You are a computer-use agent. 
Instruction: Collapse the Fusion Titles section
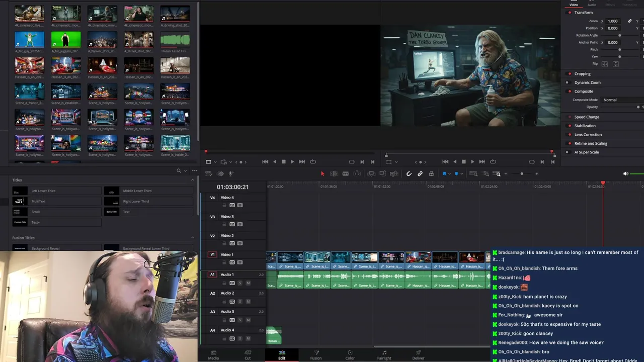[192, 238]
